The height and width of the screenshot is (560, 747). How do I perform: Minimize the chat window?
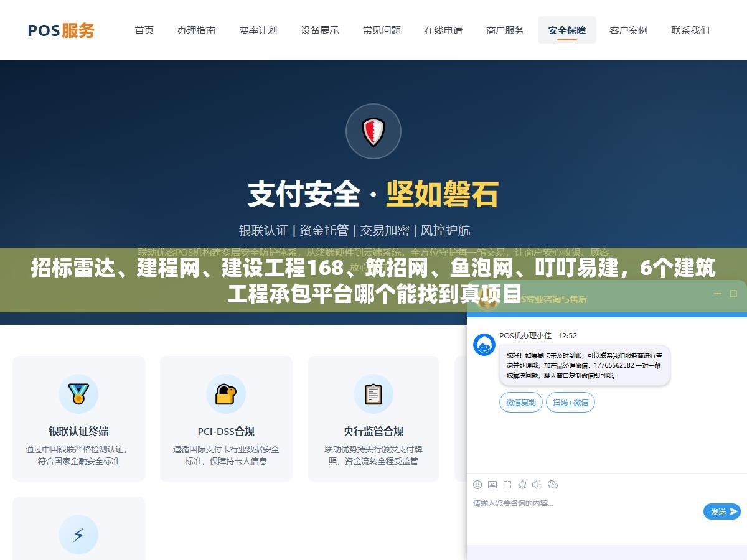click(717, 294)
